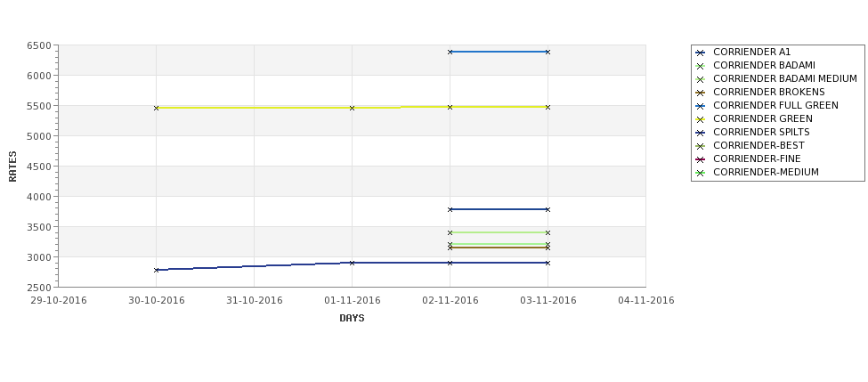Image resolution: width=868 pixels, height=382 pixels.
Task: Click the CORRIENDER SPILTS legend marker icon
Action: point(701,133)
